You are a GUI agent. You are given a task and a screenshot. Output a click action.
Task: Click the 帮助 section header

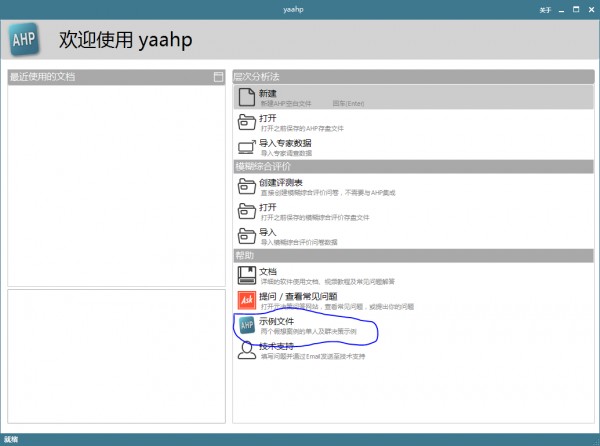(x=413, y=256)
